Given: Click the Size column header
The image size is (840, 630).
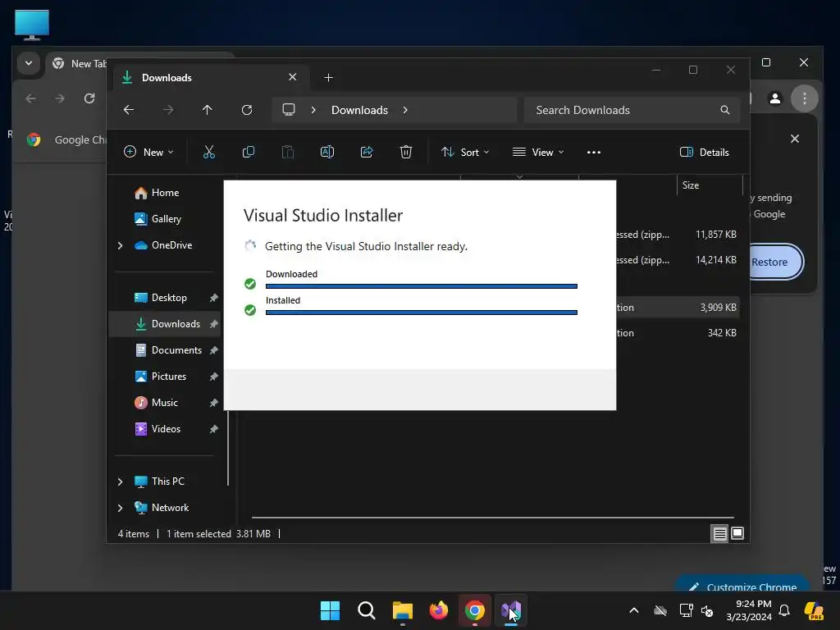Looking at the screenshot, I should pyautogui.click(x=710, y=185).
